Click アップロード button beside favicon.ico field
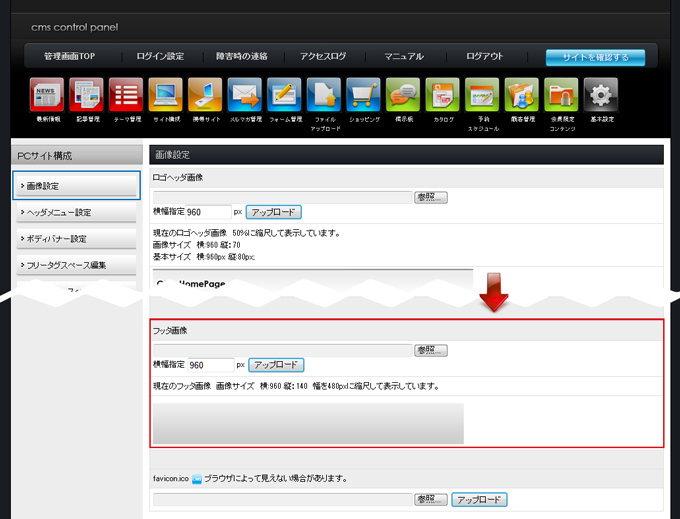The width and height of the screenshot is (680, 519). click(x=479, y=499)
